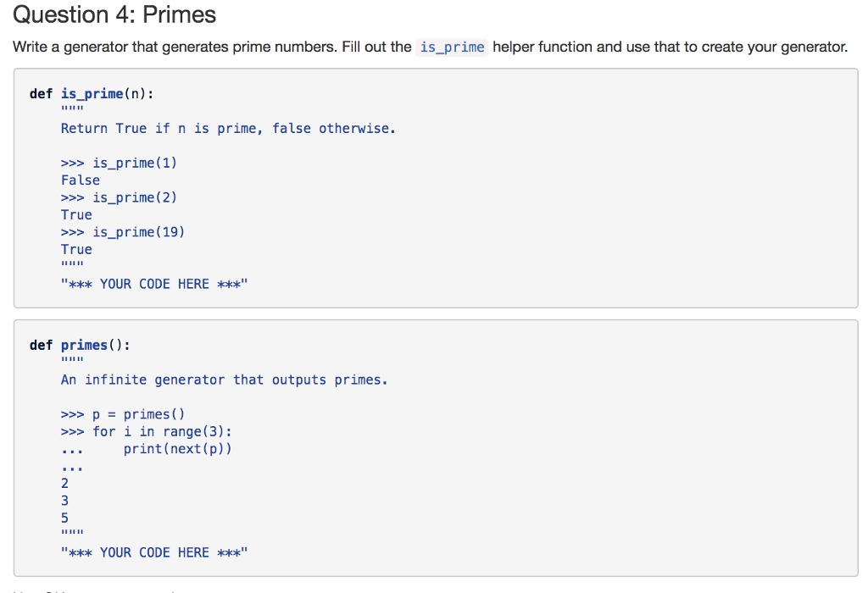Click the def primes(): line
This screenshot has width=868, height=593.
(x=80, y=345)
